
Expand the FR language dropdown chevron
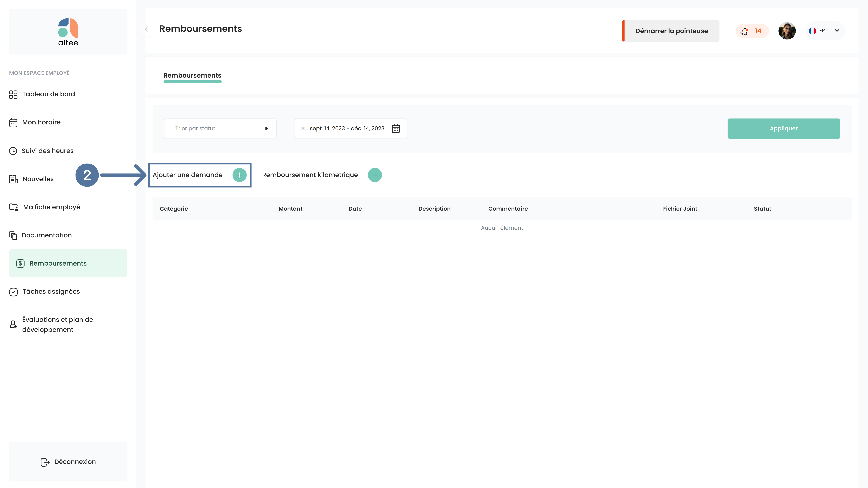pyautogui.click(x=837, y=31)
